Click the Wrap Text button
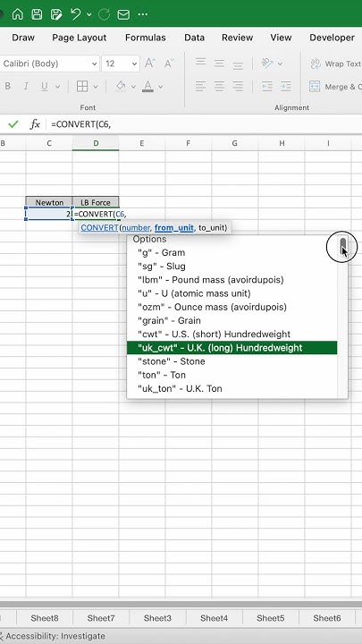This screenshot has height=644, width=362. 336,64
